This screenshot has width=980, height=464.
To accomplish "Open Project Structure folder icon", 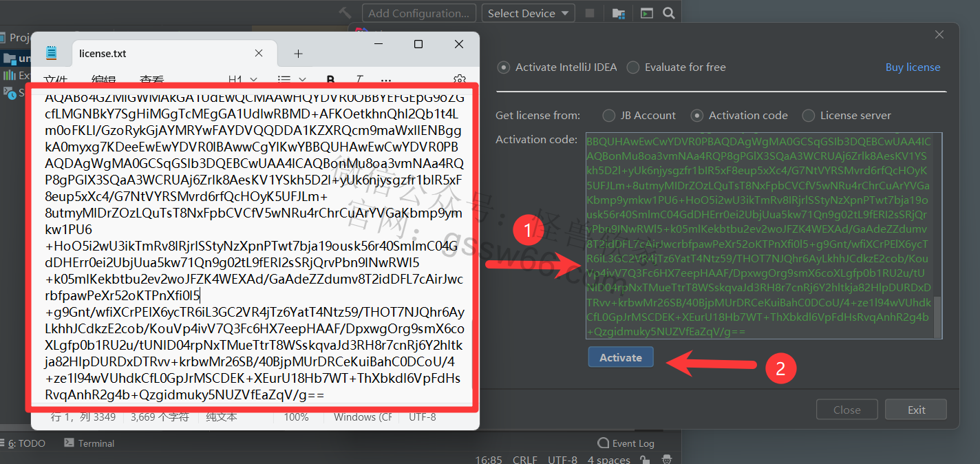I will pyautogui.click(x=619, y=13).
